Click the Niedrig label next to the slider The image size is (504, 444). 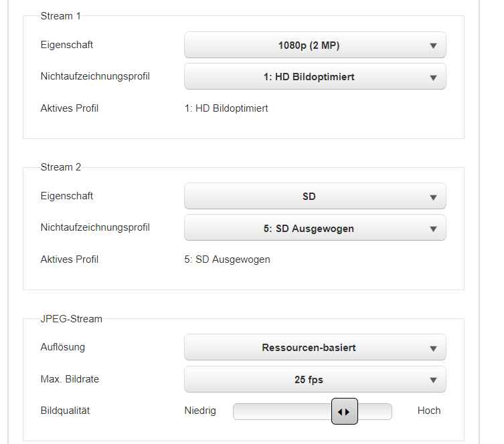(x=200, y=411)
